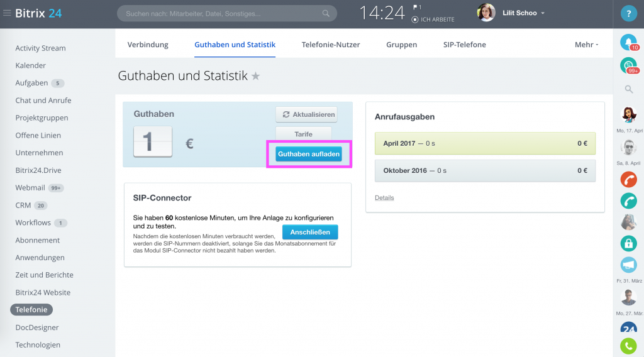644x357 pixels.
Task: Open the blue megaphone announcement chat icon
Action: pos(629,265)
